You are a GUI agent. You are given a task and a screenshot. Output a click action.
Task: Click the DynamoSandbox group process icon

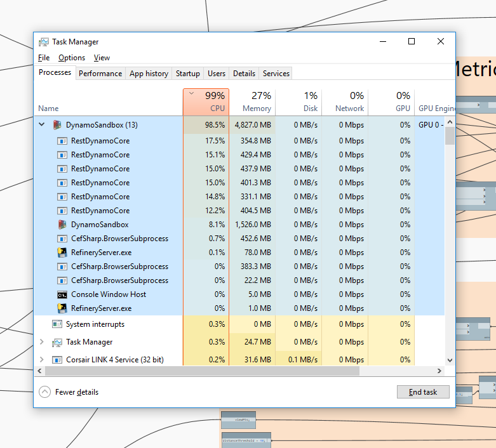(x=57, y=125)
